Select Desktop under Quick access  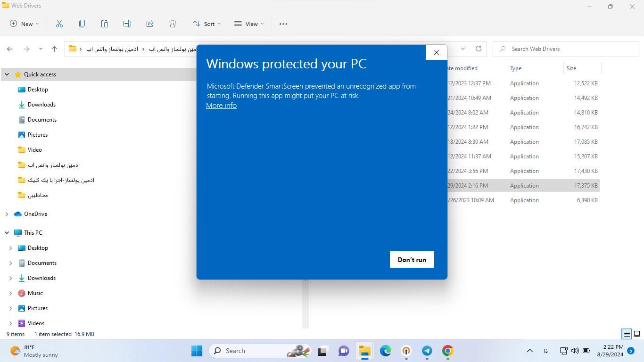click(38, 90)
